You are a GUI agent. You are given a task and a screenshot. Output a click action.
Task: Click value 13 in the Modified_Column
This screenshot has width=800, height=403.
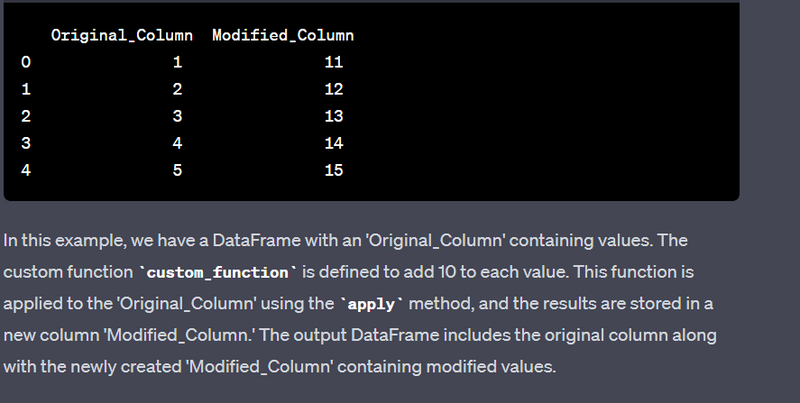coord(333,117)
